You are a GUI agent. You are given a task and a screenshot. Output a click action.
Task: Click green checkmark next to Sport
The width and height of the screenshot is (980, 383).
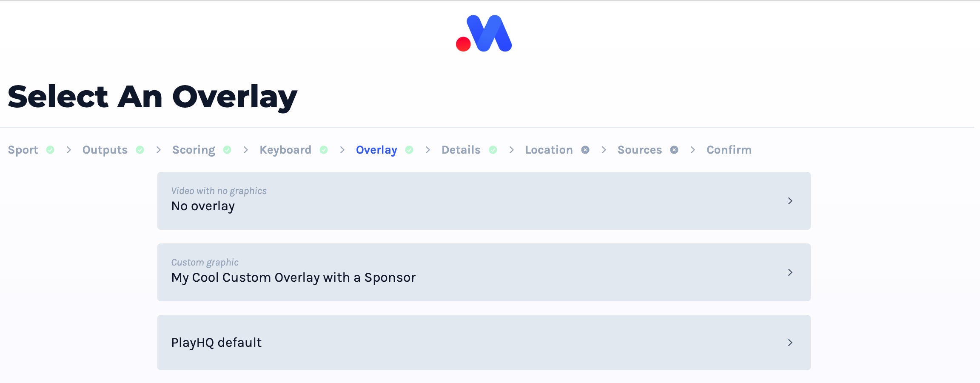point(50,150)
